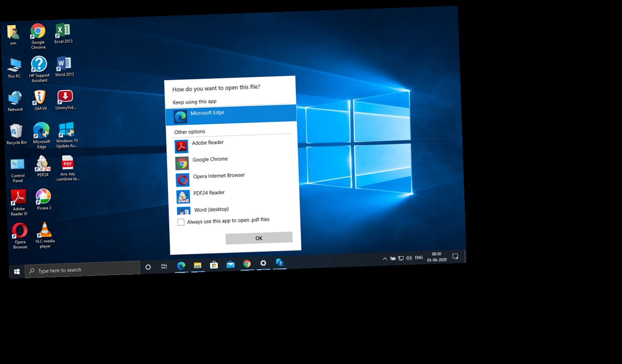
Task: Check "Always use this app to open .pdf files"
Action: click(x=181, y=222)
